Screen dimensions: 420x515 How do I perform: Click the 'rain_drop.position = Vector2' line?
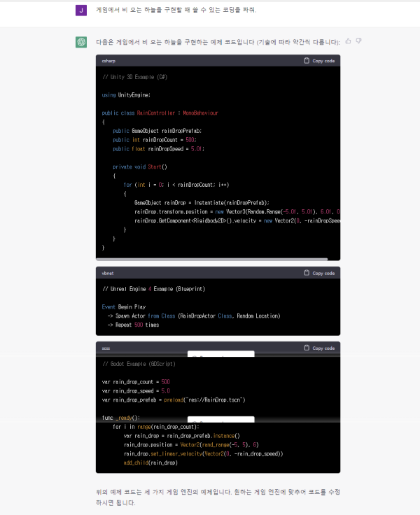191,445
